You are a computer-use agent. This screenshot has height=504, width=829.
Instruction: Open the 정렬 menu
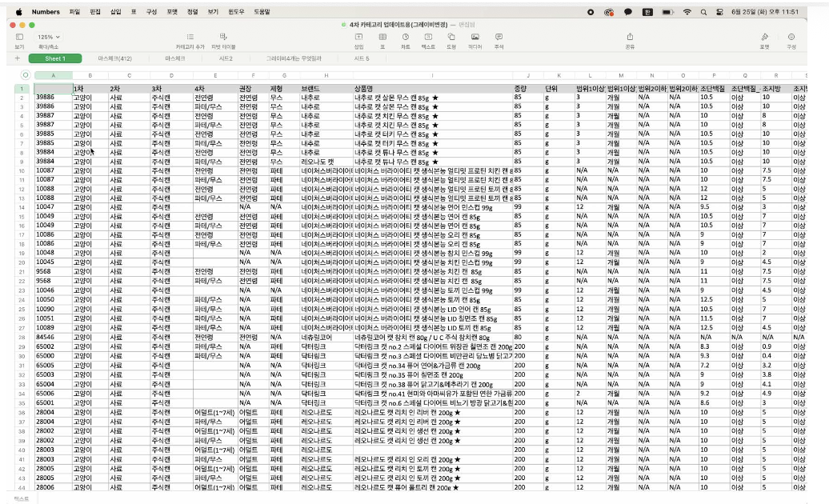[192, 12]
